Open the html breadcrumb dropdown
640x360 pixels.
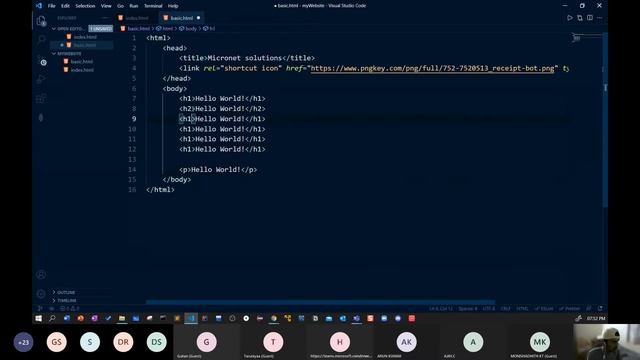coord(165,29)
